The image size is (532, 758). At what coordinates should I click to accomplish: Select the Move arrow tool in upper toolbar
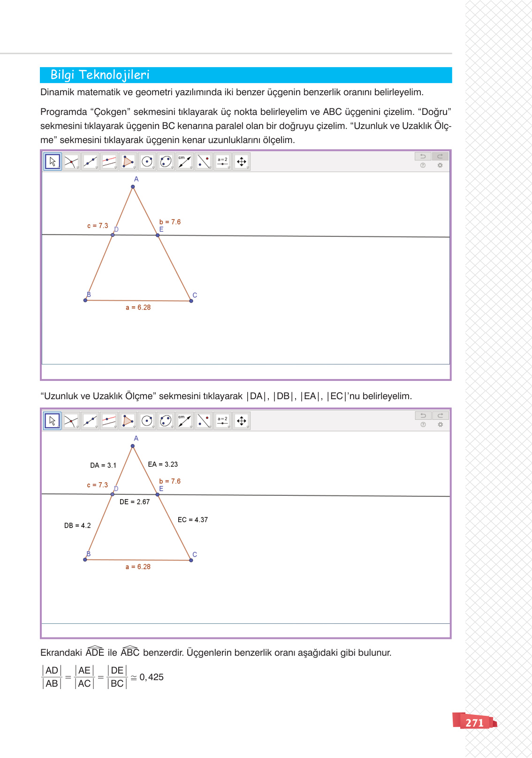[53, 162]
